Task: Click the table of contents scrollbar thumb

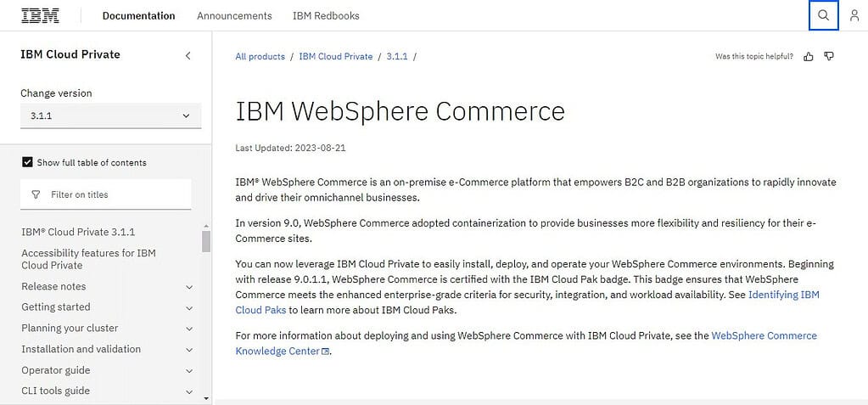Action: (206, 242)
